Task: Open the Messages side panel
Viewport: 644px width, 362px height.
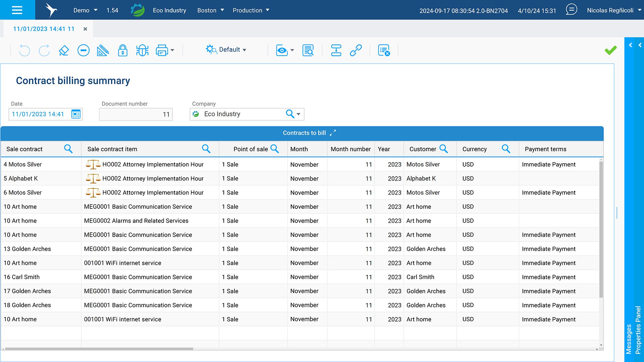Action: click(629, 339)
